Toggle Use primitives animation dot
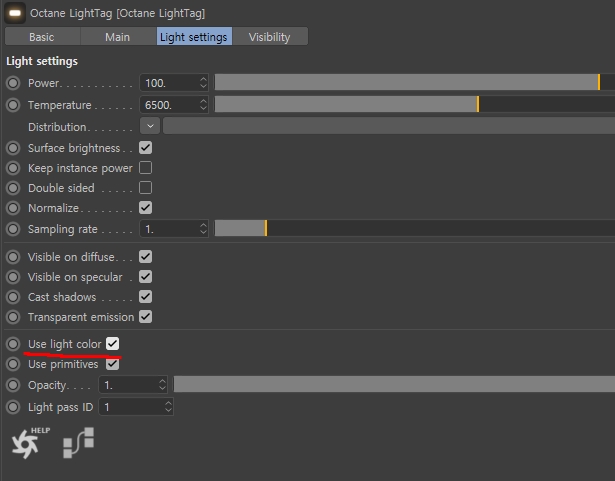 coord(13,364)
